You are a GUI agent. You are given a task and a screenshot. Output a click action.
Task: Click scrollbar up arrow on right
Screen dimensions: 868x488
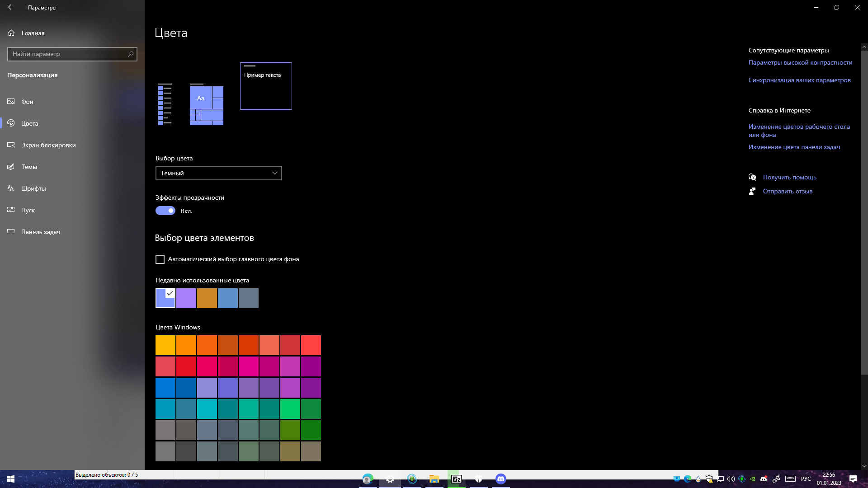[864, 47]
